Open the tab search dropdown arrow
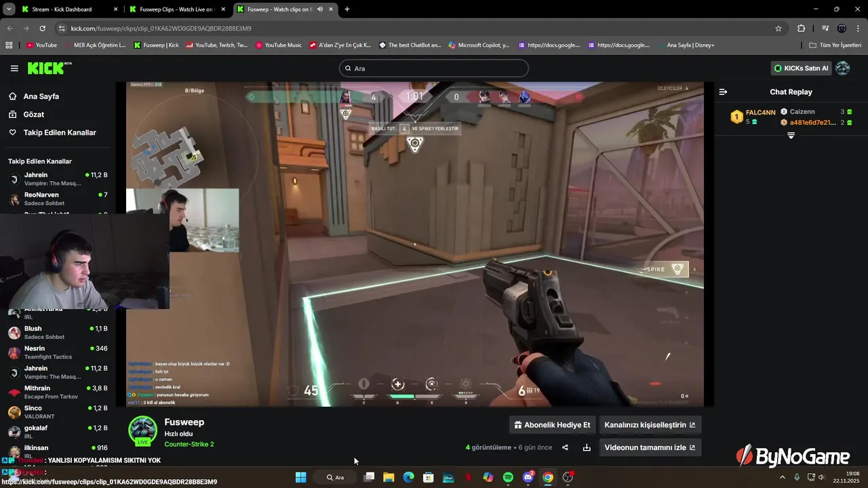The width and height of the screenshot is (868, 488). (9, 9)
